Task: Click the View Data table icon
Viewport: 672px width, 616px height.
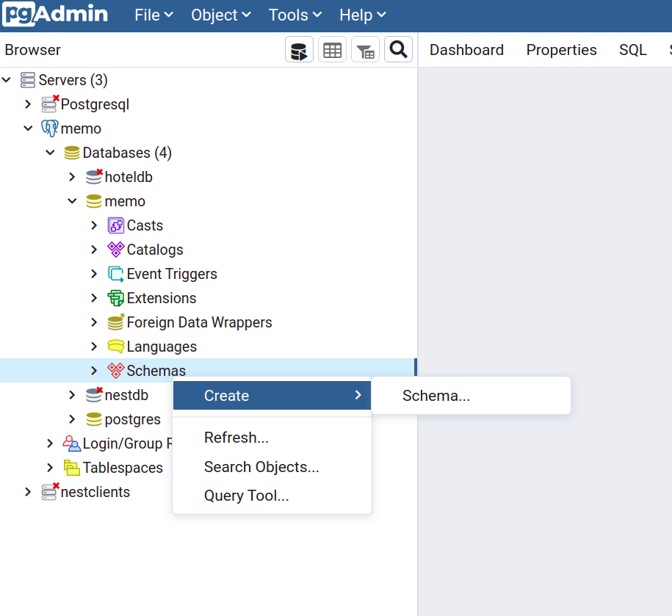Action: point(333,50)
